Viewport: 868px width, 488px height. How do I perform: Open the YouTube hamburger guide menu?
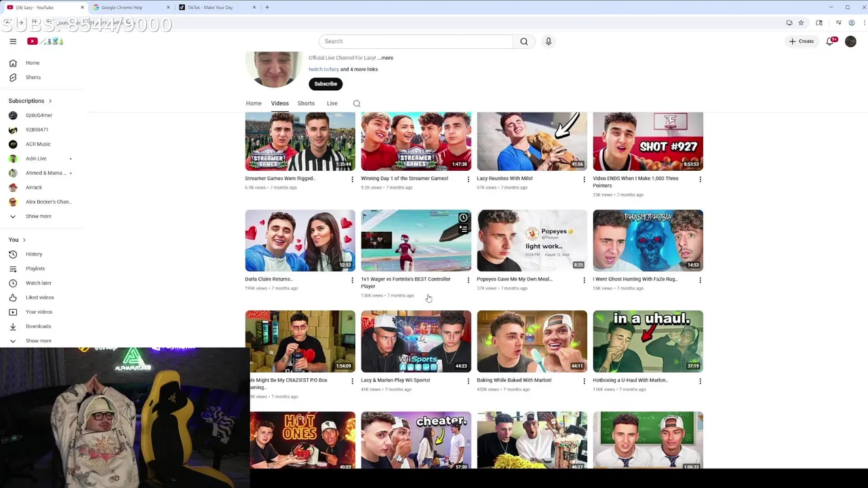(13, 41)
